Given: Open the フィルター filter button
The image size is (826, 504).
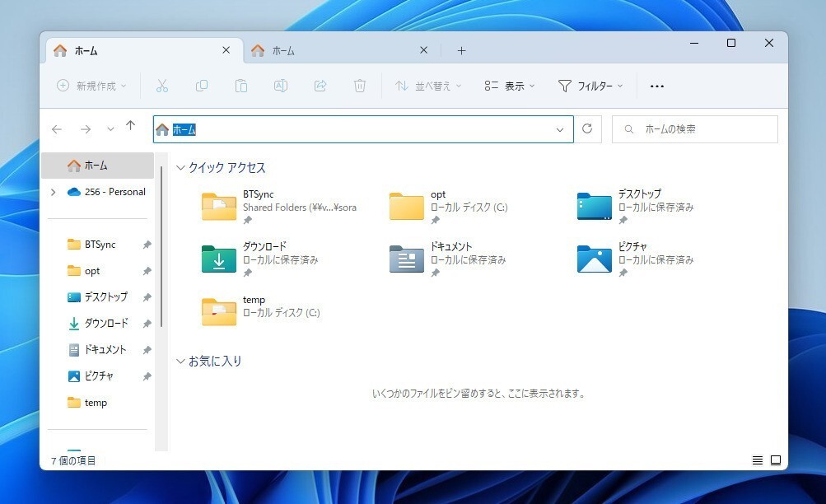Looking at the screenshot, I should point(590,86).
